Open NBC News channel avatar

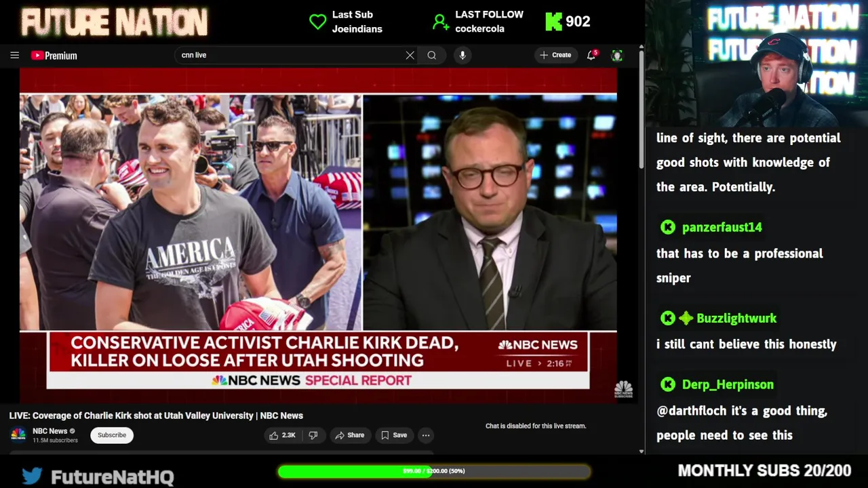pos(18,434)
